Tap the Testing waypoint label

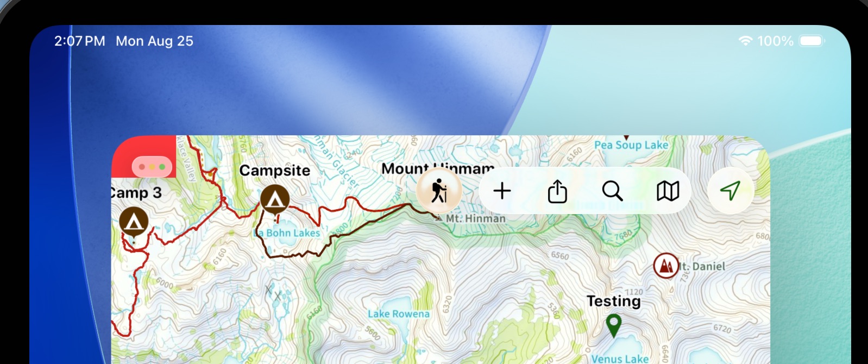(614, 301)
